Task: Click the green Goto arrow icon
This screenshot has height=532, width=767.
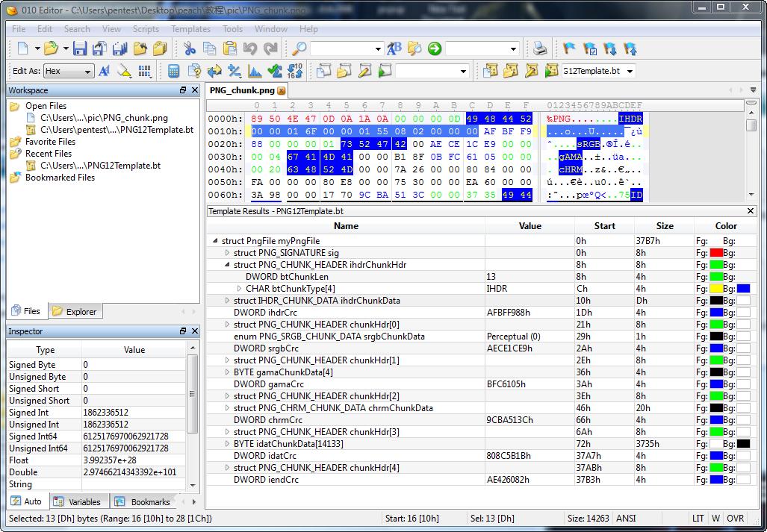Action: pos(435,49)
